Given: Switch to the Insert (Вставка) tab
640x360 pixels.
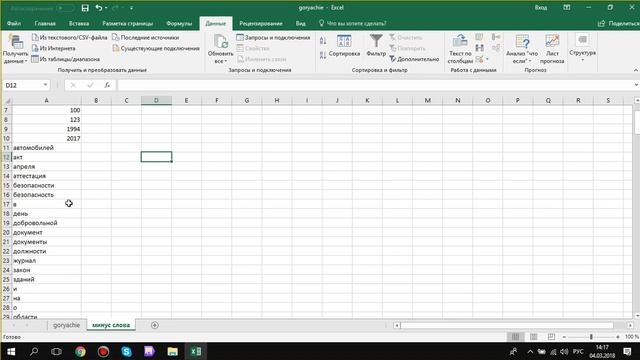Looking at the screenshot, I should pos(79,24).
